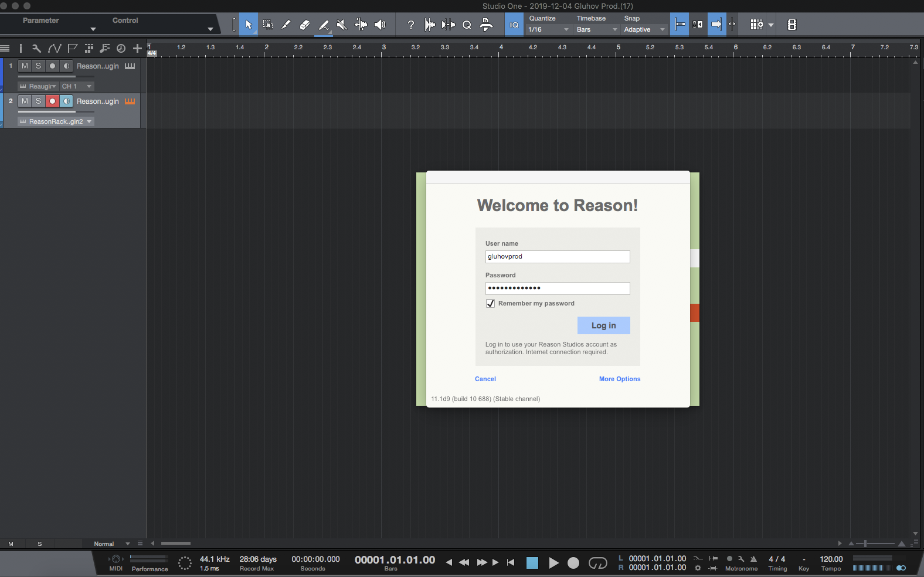Click the User name input field
Image resolution: width=924 pixels, height=577 pixels.
[557, 257]
